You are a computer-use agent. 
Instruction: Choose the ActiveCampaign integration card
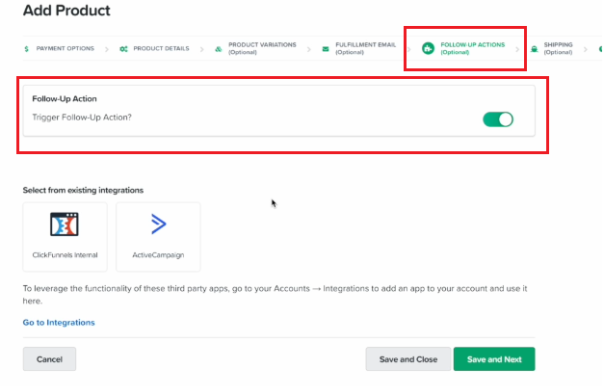(x=158, y=237)
